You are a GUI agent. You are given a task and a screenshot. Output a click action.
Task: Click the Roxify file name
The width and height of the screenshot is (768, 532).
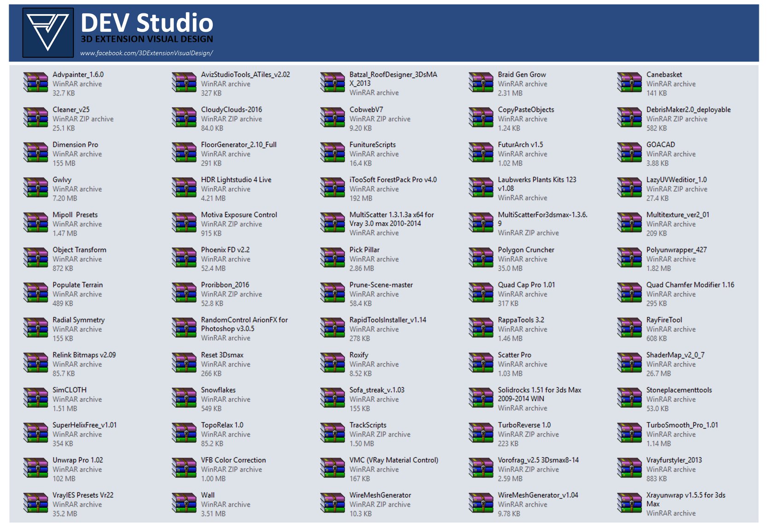click(x=359, y=355)
